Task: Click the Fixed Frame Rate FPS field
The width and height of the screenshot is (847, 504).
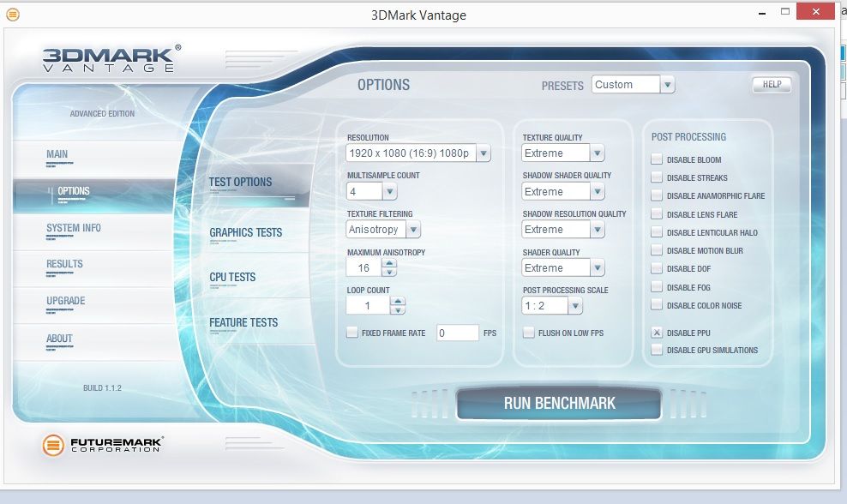Action: [458, 333]
